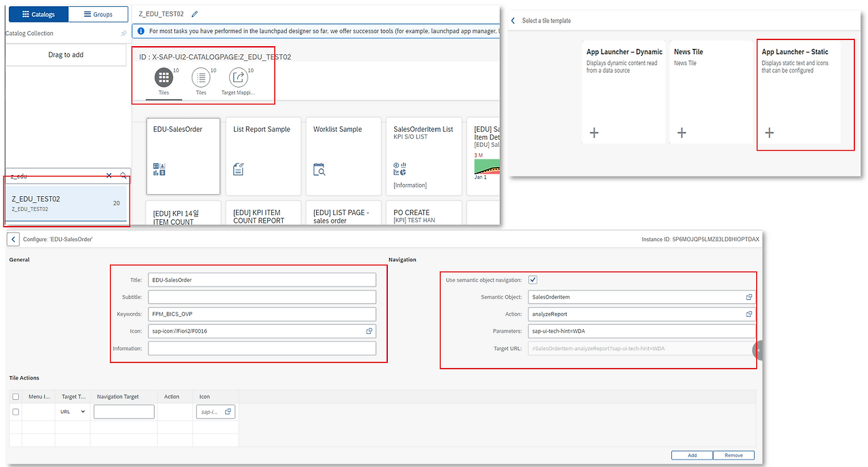Clear the z_edu catalog search text
868x467 pixels.
[109, 176]
